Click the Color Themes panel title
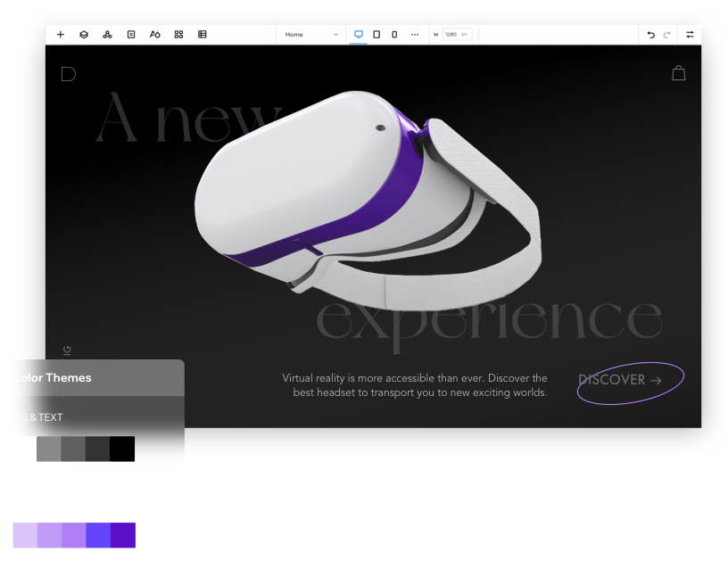Image resolution: width=728 pixels, height=569 pixels. click(53, 378)
